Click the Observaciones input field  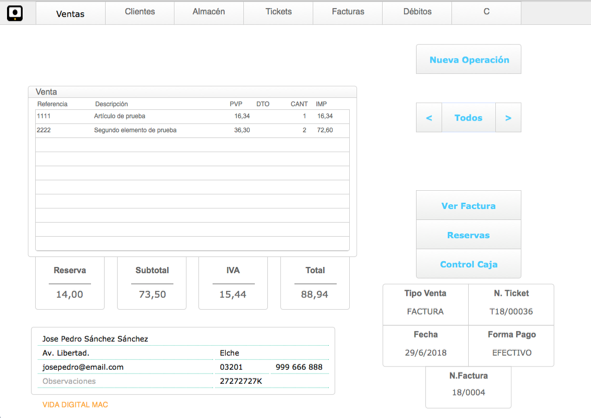click(125, 381)
